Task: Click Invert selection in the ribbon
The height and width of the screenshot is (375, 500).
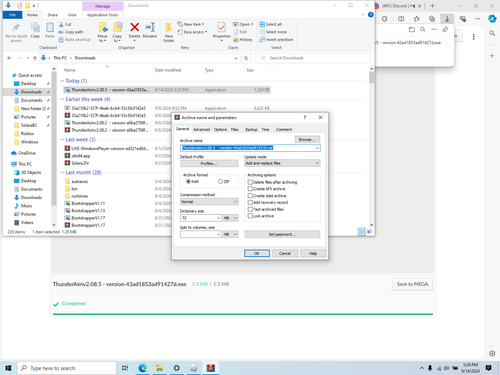Action: click(276, 40)
